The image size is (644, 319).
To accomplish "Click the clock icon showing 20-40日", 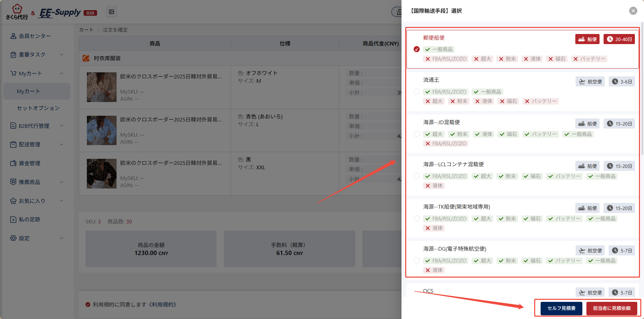I will 610,39.
